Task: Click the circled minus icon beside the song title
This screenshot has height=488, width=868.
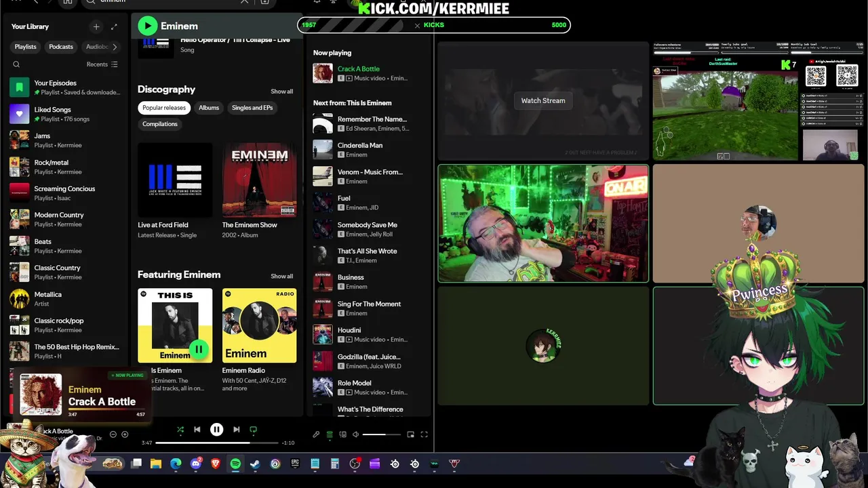Action: pyautogui.click(x=113, y=434)
